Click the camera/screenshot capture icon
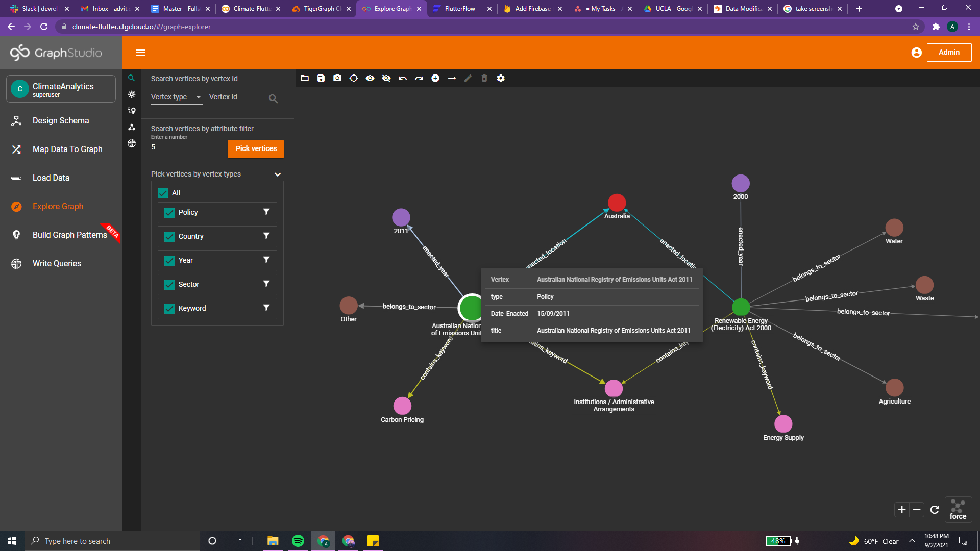 tap(338, 78)
